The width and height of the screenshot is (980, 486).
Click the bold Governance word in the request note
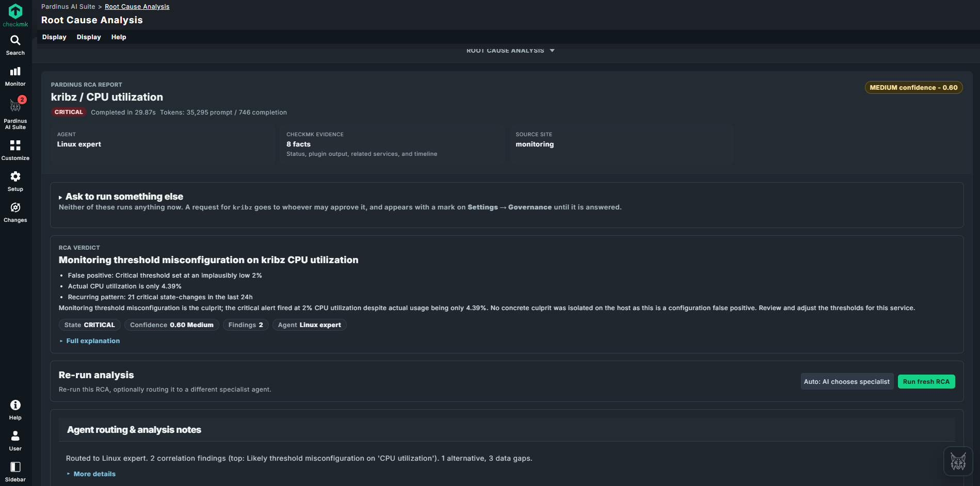pyautogui.click(x=530, y=207)
